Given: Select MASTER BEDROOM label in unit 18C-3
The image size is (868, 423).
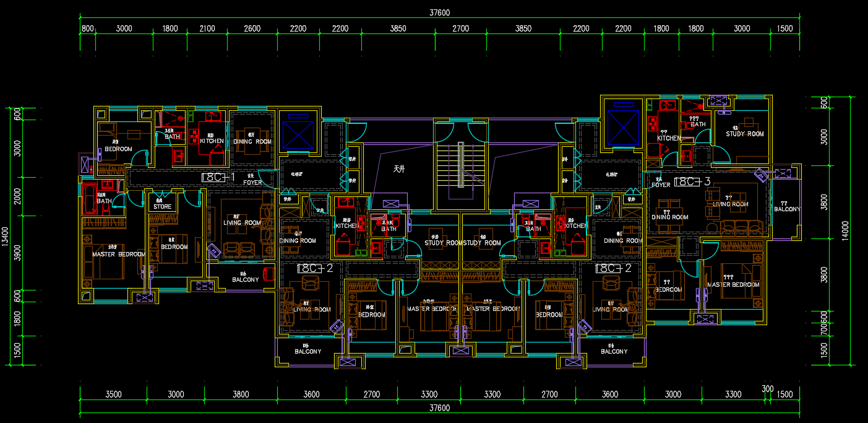Looking at the screenshot, I should coord(733,285).
